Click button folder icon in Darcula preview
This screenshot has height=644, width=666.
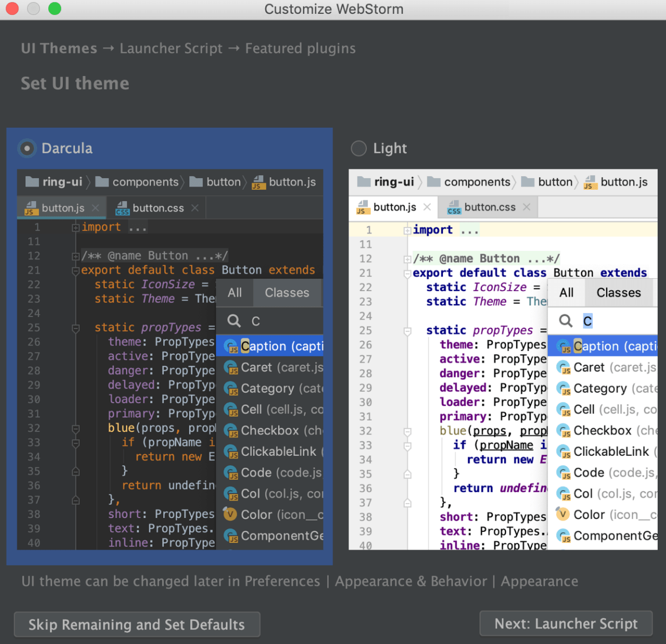click(x=196, y=182)
